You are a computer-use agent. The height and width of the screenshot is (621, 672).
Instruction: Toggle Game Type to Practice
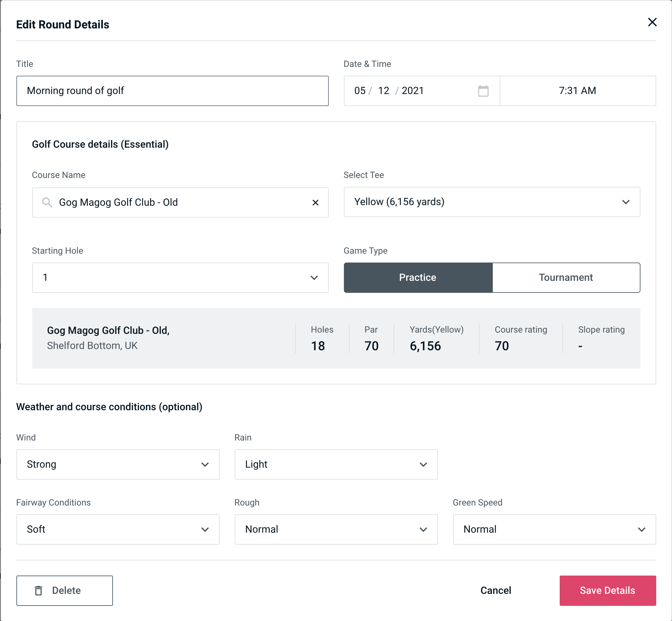(417, 277)
